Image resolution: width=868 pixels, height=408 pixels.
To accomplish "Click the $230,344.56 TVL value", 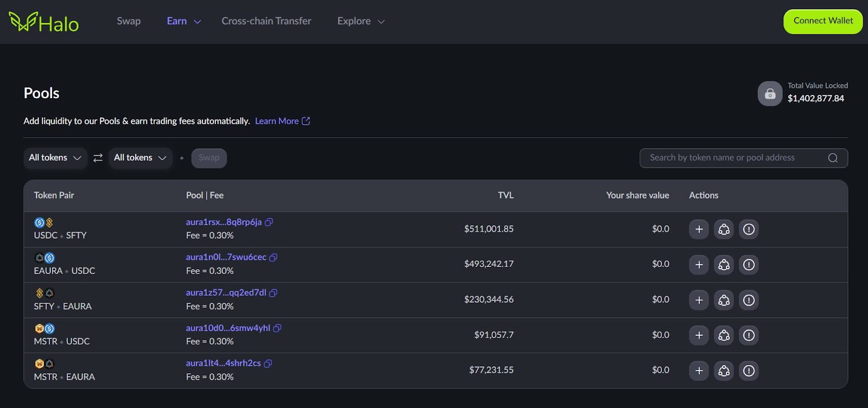I will [x=489, y=299].
